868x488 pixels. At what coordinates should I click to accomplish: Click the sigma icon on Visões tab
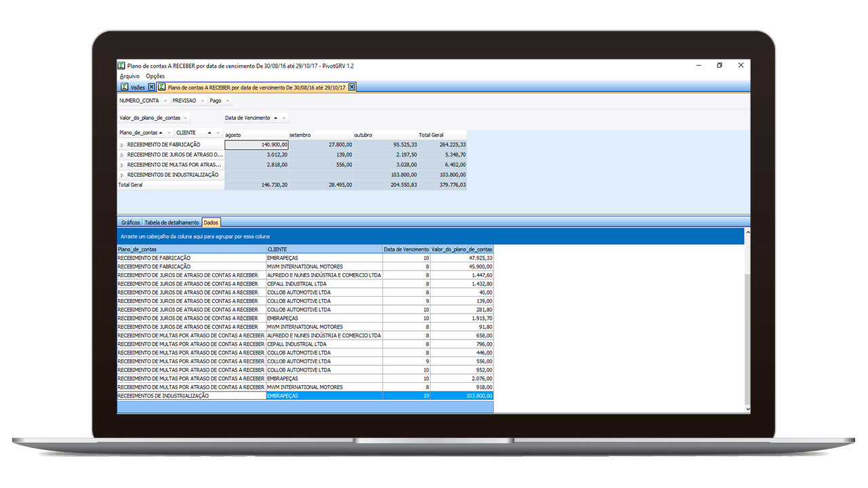pos(125,87)
